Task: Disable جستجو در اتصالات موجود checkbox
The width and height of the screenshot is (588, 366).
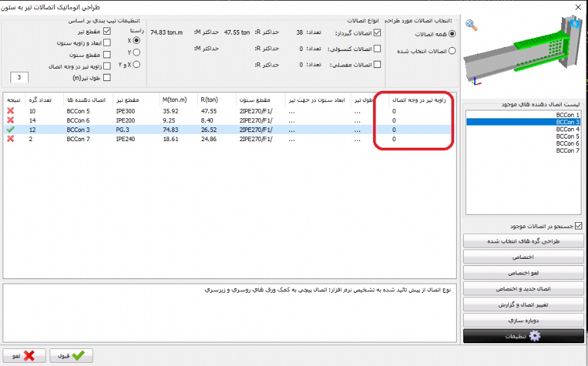Action: click(x=577, y=226)
